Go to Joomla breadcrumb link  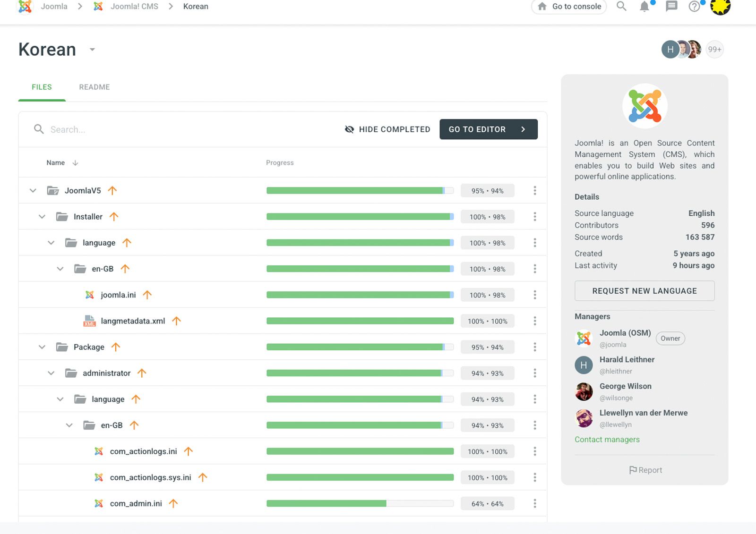pos(54,6)
